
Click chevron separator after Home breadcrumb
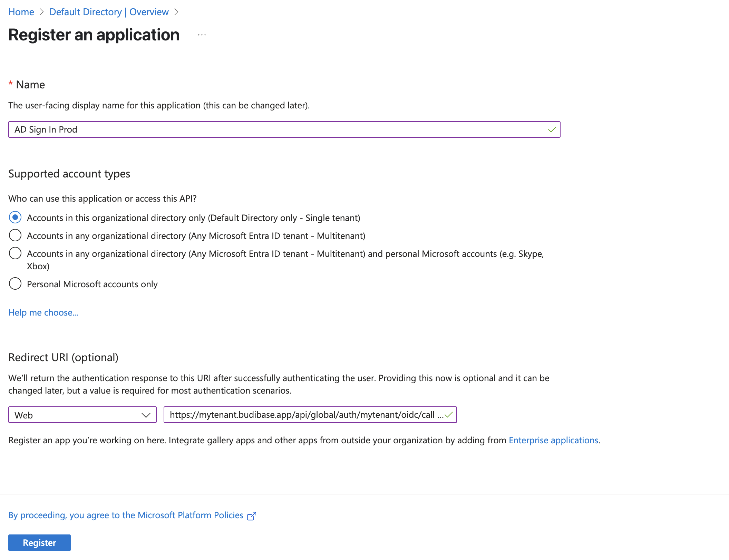[42, 12]
